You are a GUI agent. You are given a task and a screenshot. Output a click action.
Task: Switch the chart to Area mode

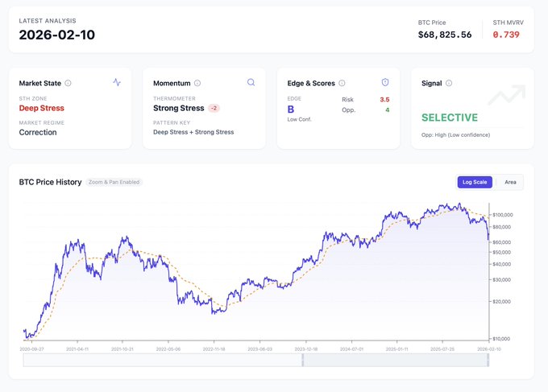pyautogui.click(x=510, y=182)
